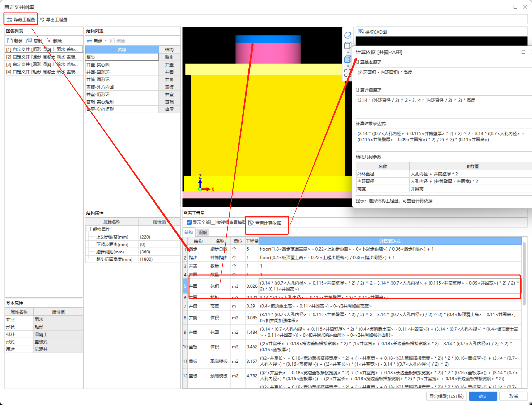532x405 pixels.
Task: Click the wireframe cube view icon
Action: (348, 45)
